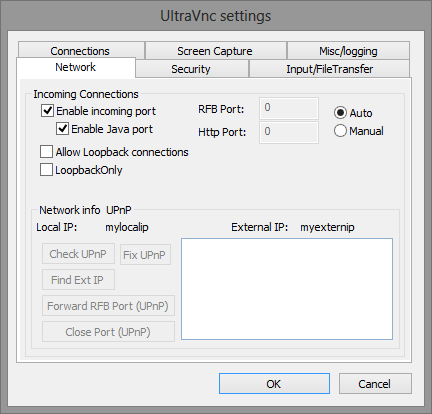Confirm settings with the OK button
Image resolution: width=432 pixels, height=414 pixels.
pos(274,384)
